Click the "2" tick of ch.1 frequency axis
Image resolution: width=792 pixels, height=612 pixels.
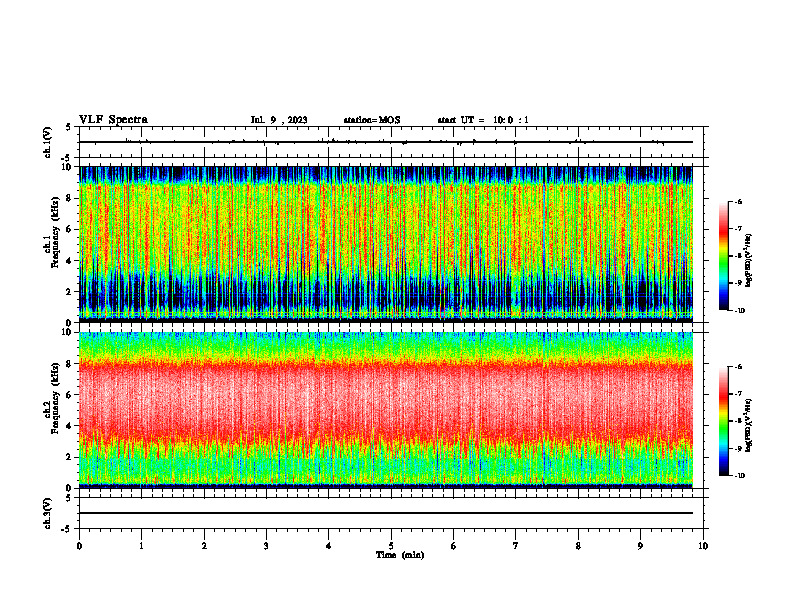[x=69, y=291]
